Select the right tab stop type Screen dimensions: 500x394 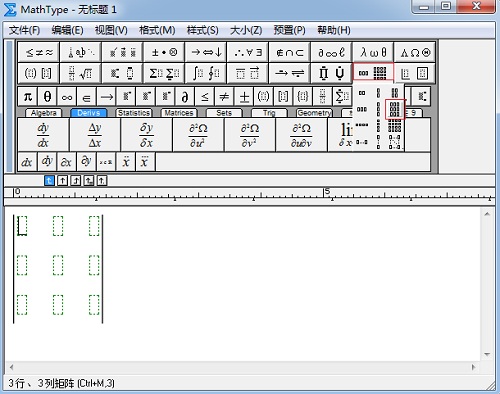[x=76, y=181]
